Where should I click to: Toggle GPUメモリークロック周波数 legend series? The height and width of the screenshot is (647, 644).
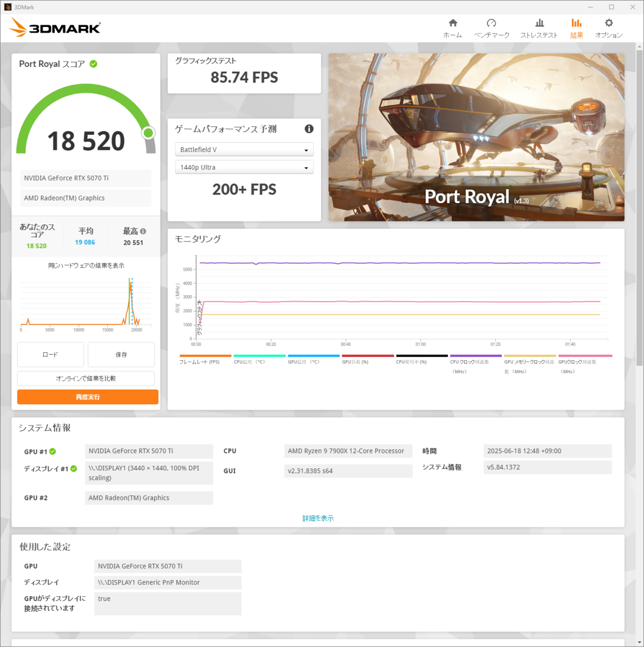point(530,364)
